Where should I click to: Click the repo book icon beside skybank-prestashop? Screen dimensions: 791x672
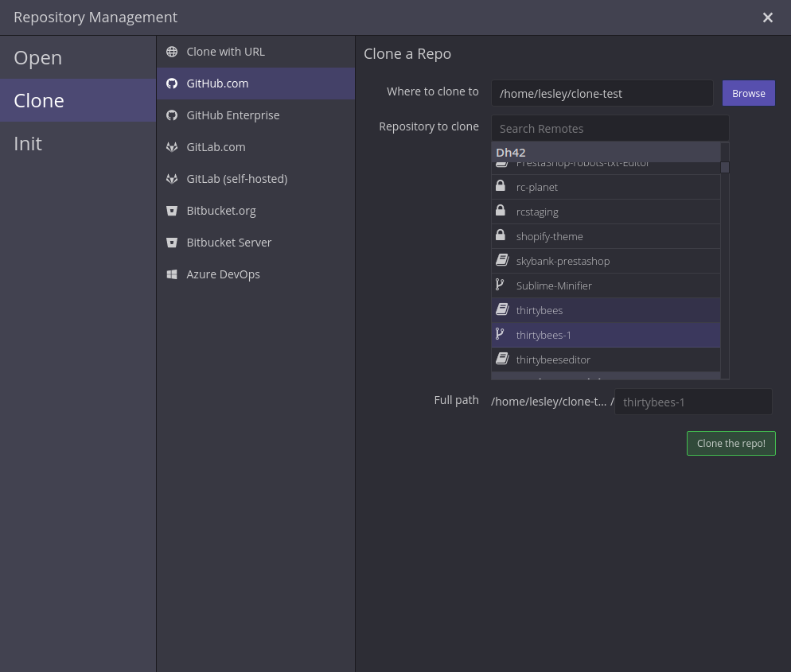tap(502, 260)
